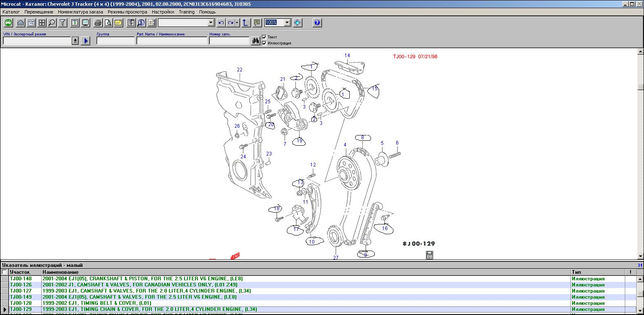
Task: Click the green car vehicle icon
Action: point(8,23)
